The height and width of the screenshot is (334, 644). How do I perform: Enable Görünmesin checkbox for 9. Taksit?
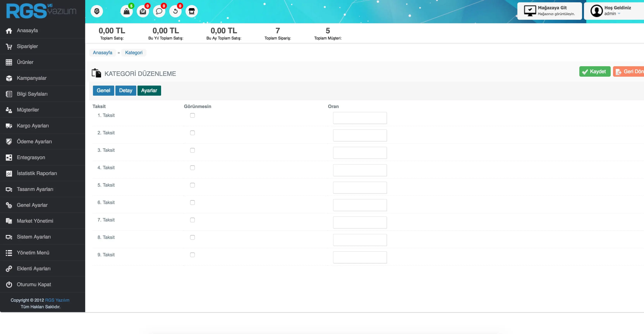(x=192, y=255)
